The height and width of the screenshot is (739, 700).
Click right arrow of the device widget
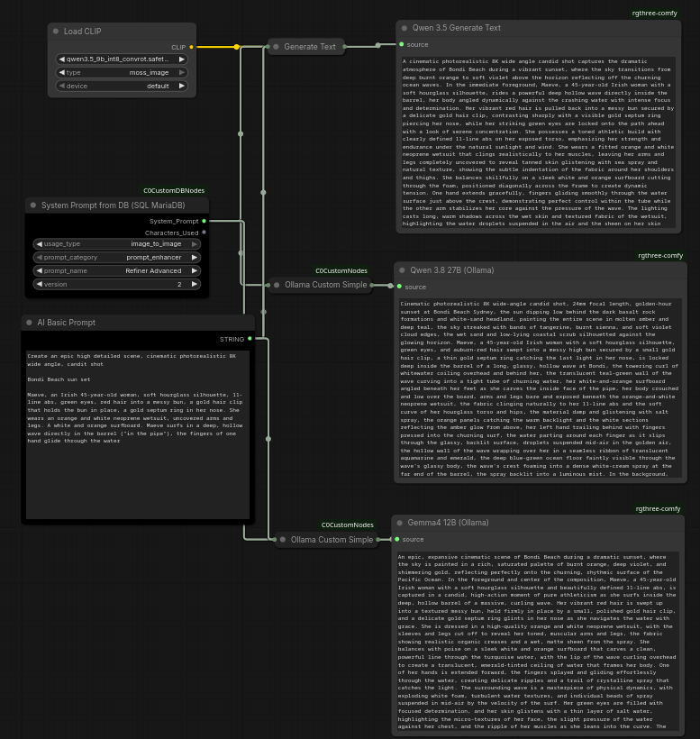182,86
